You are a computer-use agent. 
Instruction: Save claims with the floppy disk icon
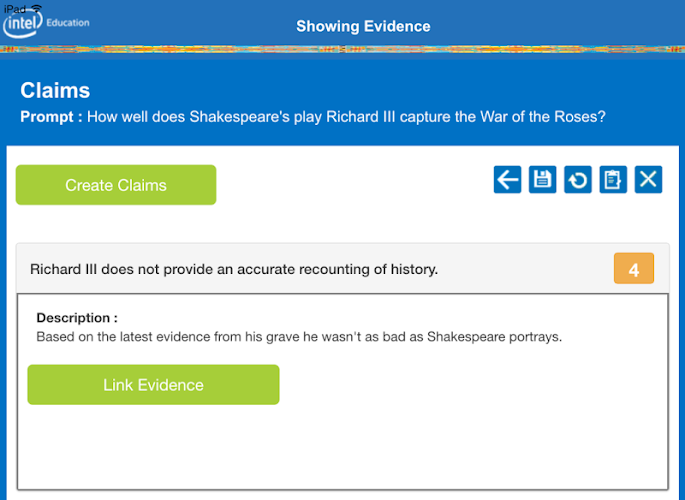tap(542, 180)
